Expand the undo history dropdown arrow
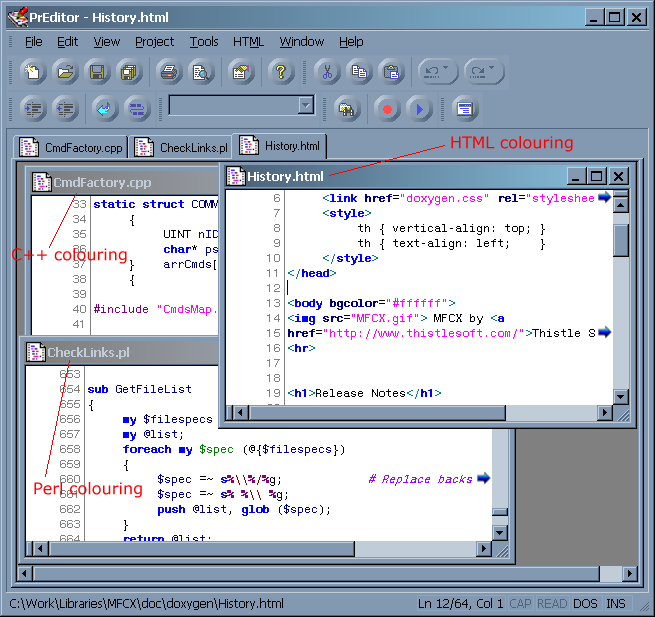Screen dimensions: 655x617 [x=446, y=68]
